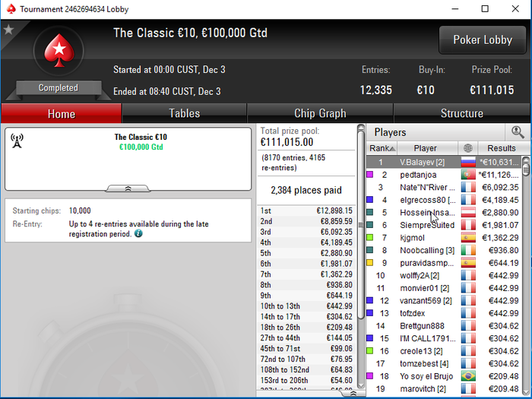Click the Poker Lobby button
This screenshot has width=532, height=399.
point(483,40)
